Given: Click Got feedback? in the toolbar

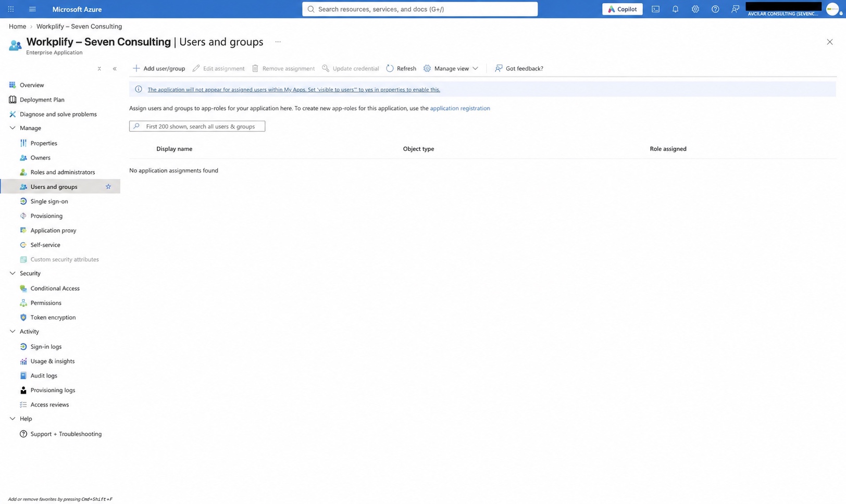Looking at the screenshot, I should point(519,68).
